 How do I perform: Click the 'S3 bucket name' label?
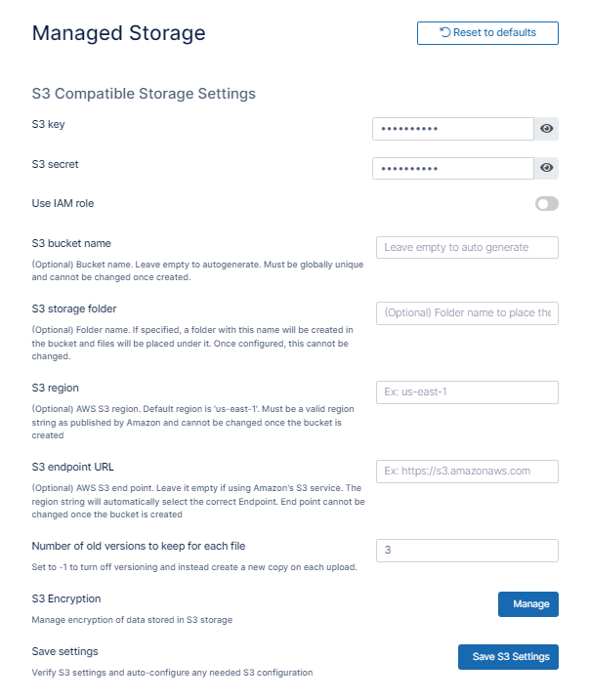click(71, 243)
